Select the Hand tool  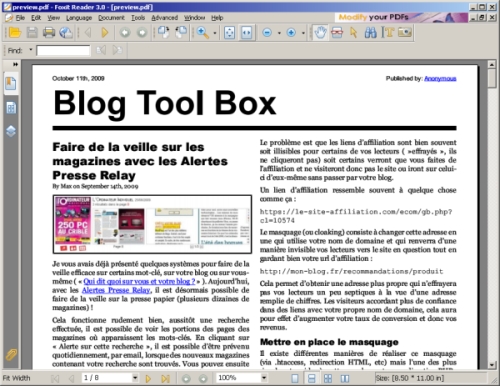320,32
